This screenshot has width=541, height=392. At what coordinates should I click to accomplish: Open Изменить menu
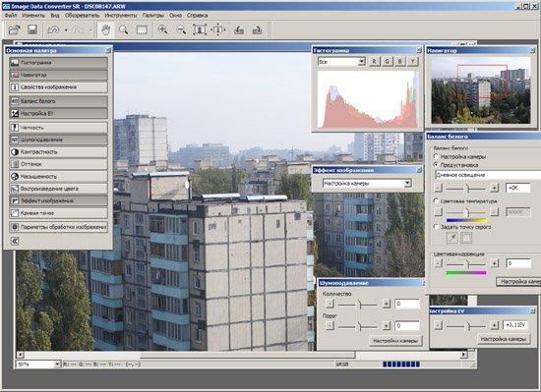33,16
